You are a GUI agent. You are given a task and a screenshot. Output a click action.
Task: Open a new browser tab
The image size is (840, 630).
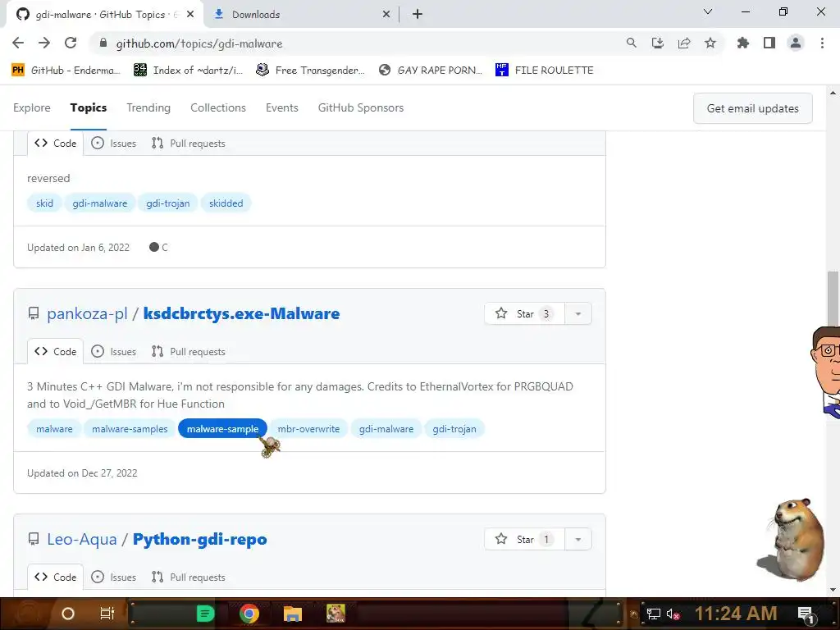[x=418, y=15]
